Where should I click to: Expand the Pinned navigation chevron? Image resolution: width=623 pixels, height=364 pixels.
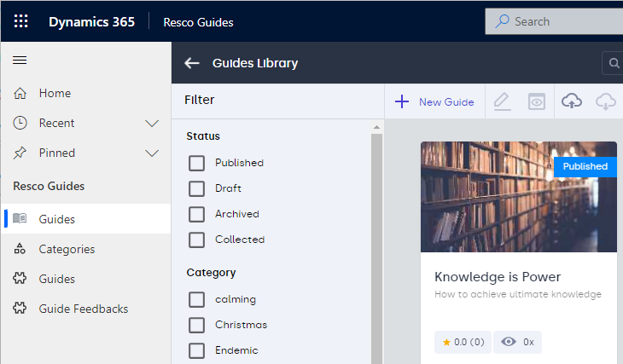tap(152, 153)
